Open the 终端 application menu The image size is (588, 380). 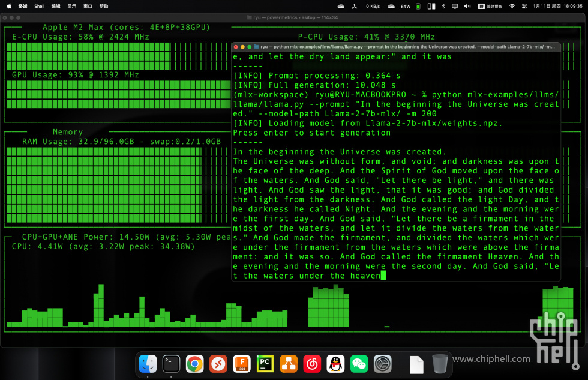(23, 6)
